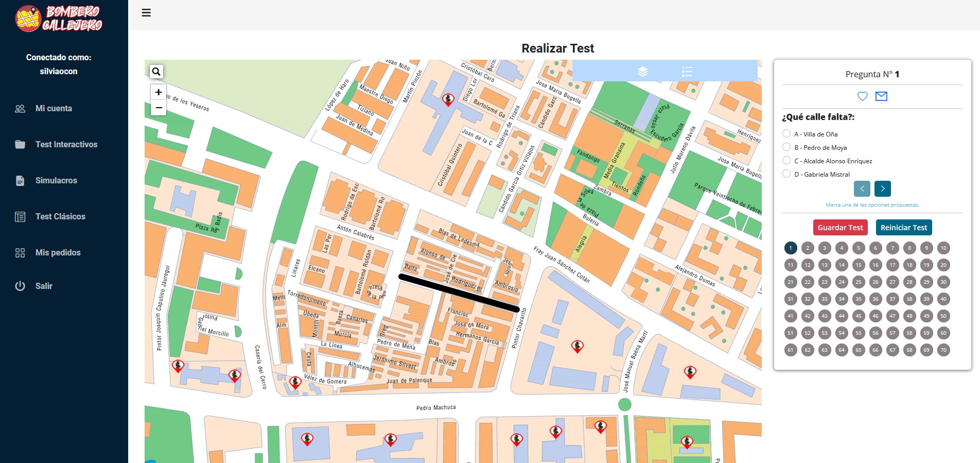Go back with the left chevron button
Screen dimensions: 980x463
tap(862, 188)
